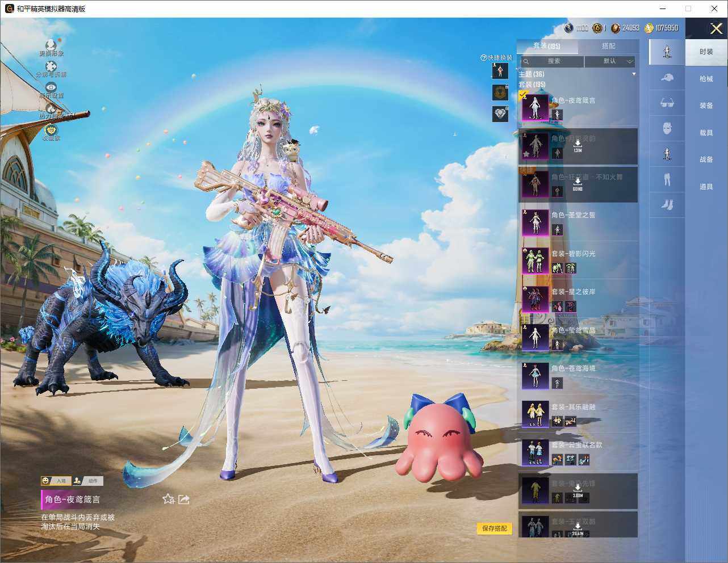Click the 搜索 search field

click(551, 61)
